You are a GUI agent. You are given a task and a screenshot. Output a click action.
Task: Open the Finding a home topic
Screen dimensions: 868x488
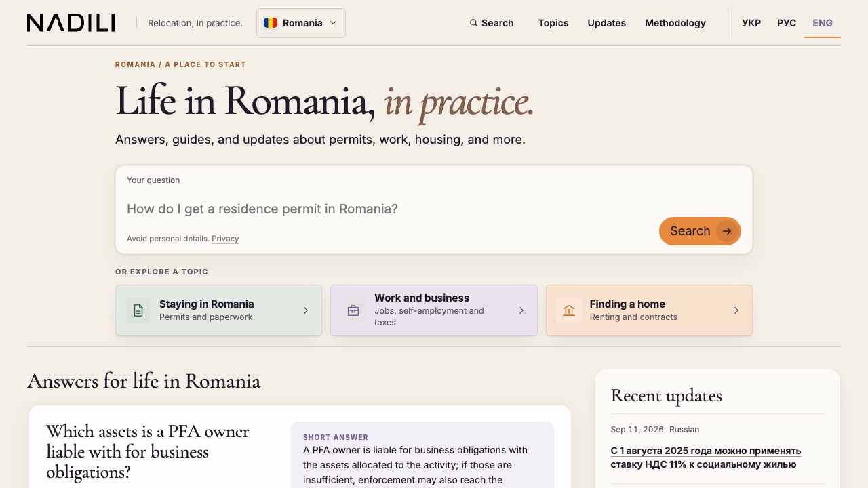point(649,310)
